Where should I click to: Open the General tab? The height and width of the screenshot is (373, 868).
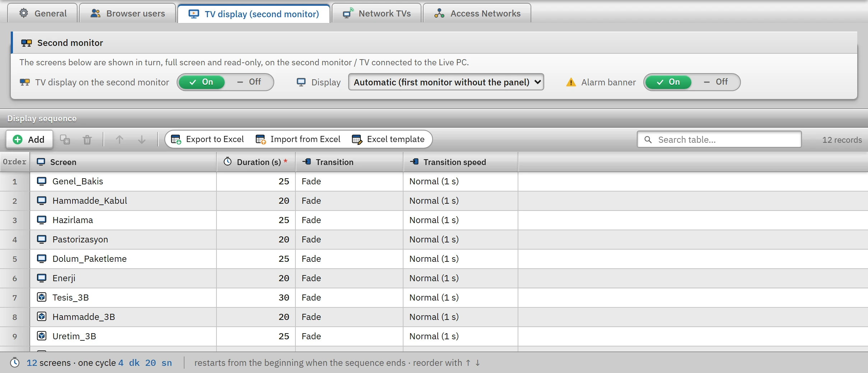pyautogui.click(x=43, y=13)
